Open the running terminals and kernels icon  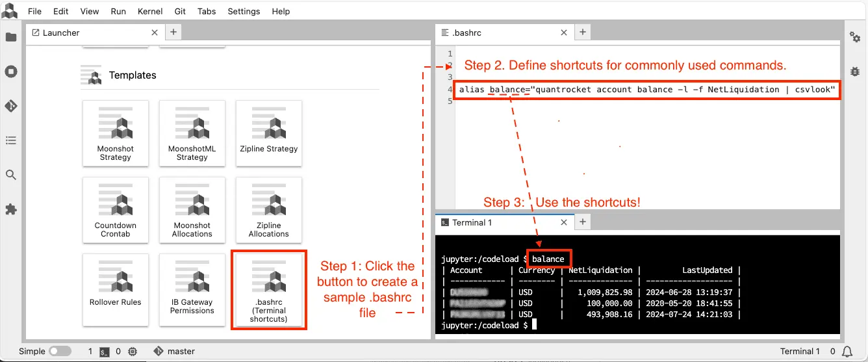point(11,71)
